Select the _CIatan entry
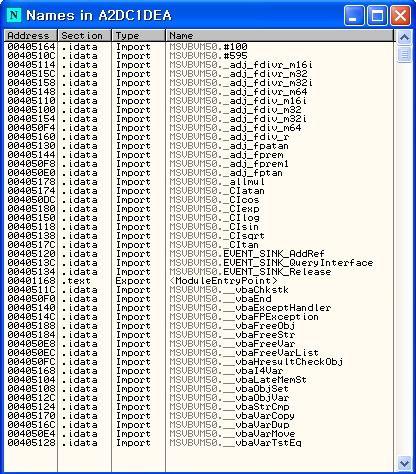Viewport: 416px width, 474px height. pos(199,191)
